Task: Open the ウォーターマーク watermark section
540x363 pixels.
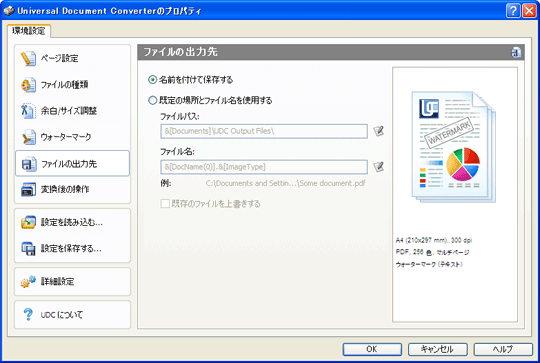Action: (x=72, y=137)
